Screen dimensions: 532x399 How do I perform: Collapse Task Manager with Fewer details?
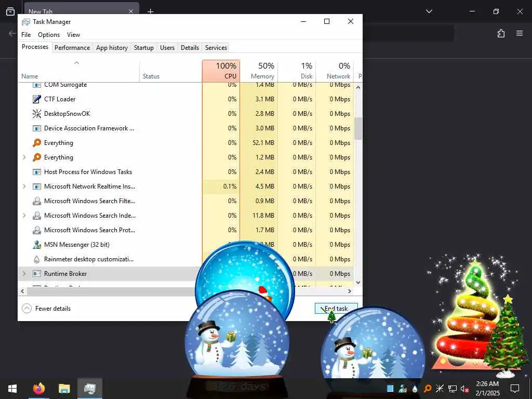[x=46, y=309]
